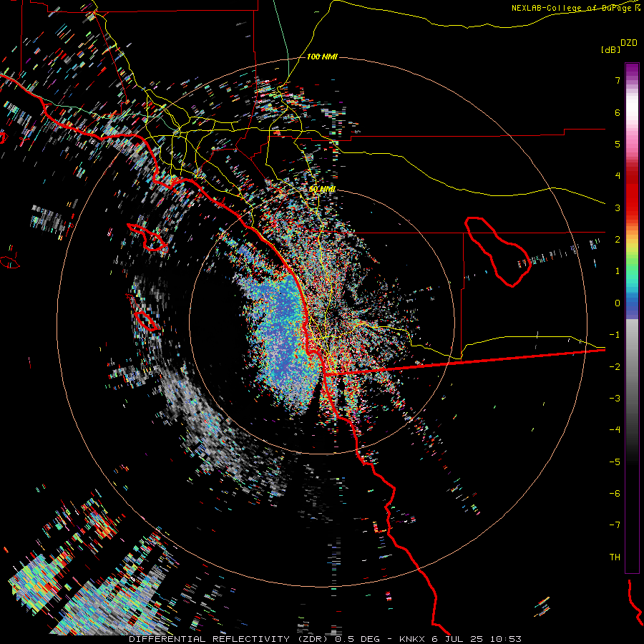The height and width of the screenshot is (644, 644).
Task: Click the -1 dB scale label
Action: tap(615, 335)
